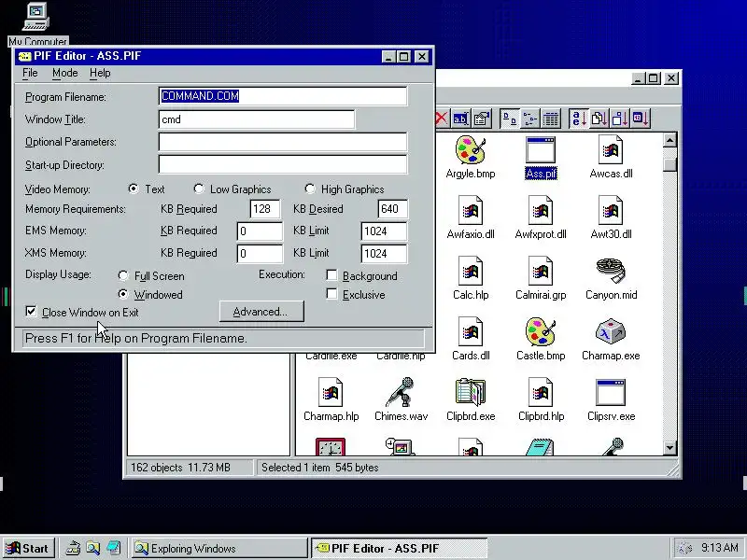Viewport: 747px width, 560px height.
Task: Select High Graphics video memory option
Action: 310,189
